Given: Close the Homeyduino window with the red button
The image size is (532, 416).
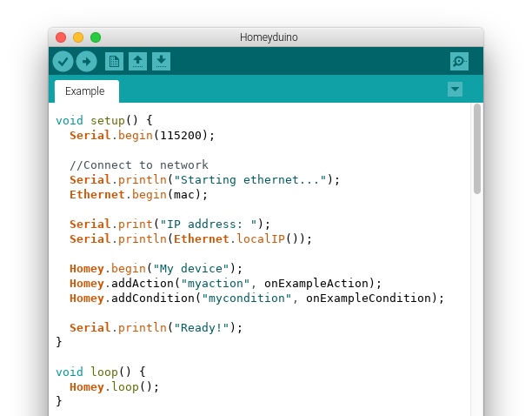Looking at the screenshot, I should tap(61, 37).
